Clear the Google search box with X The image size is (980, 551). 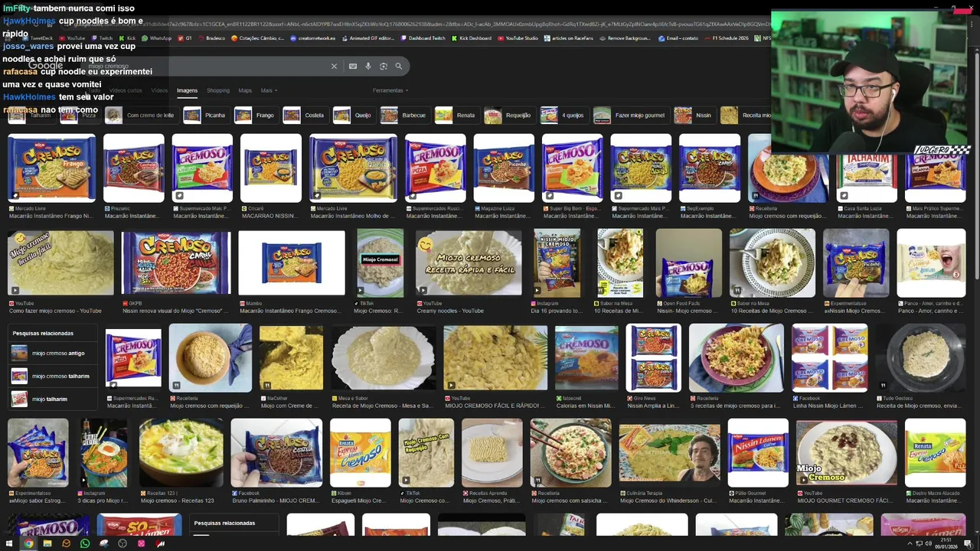pos(334,67)
